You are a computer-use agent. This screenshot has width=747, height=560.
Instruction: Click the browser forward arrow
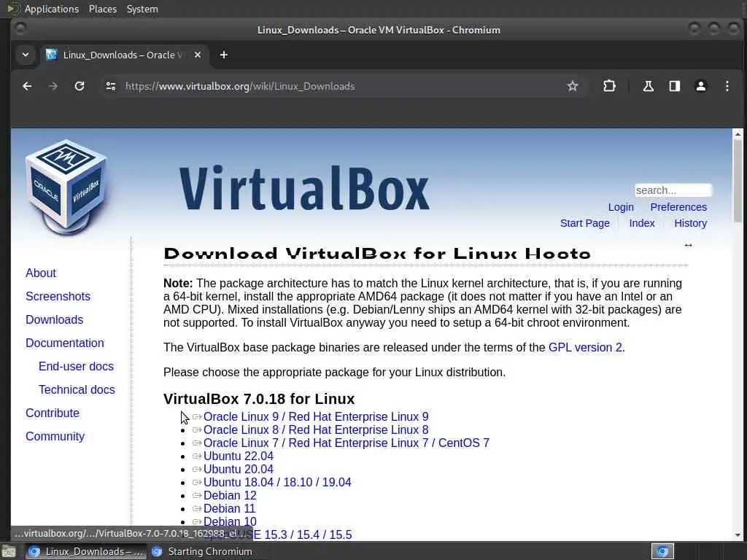(x=53, y=86)
